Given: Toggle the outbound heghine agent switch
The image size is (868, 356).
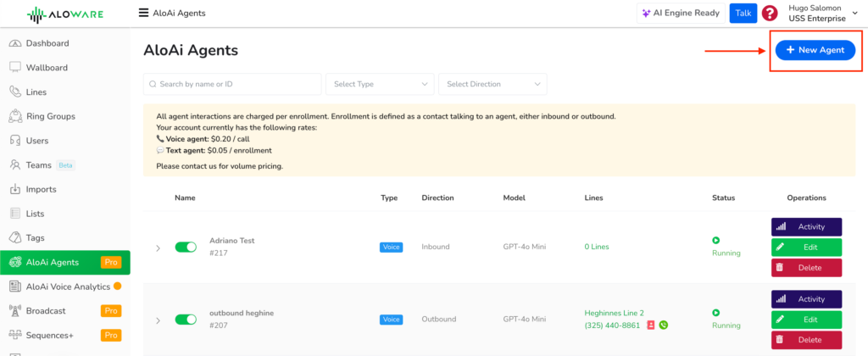Looking at the screenshot, I should tap(186, 320).
